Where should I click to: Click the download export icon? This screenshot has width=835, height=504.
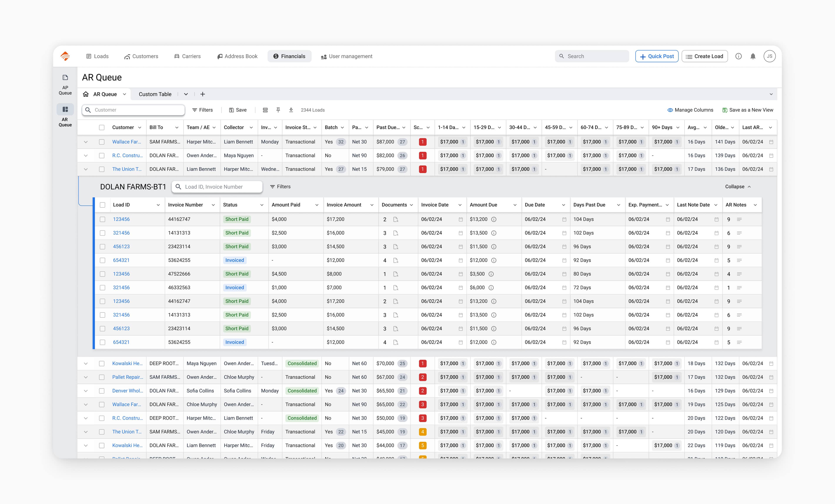291,110
